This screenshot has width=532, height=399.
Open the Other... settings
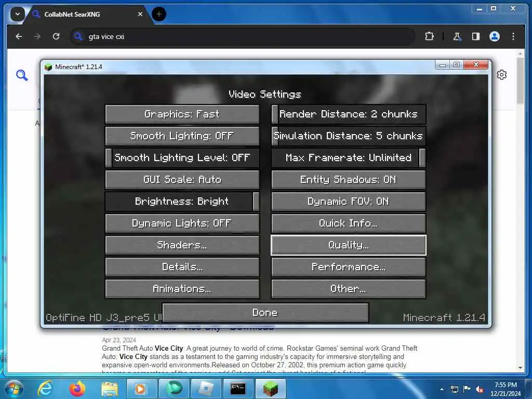click(x=349, y=289)
